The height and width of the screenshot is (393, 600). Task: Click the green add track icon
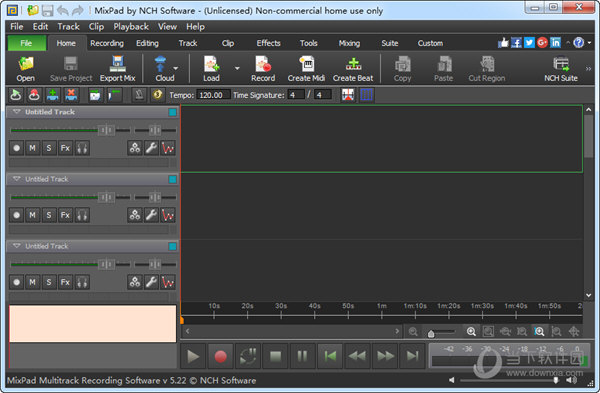(53, 95)
